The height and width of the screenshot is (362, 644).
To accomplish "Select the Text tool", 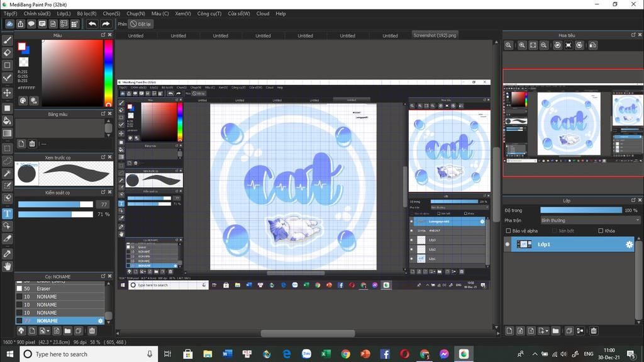I will point(8,213).
